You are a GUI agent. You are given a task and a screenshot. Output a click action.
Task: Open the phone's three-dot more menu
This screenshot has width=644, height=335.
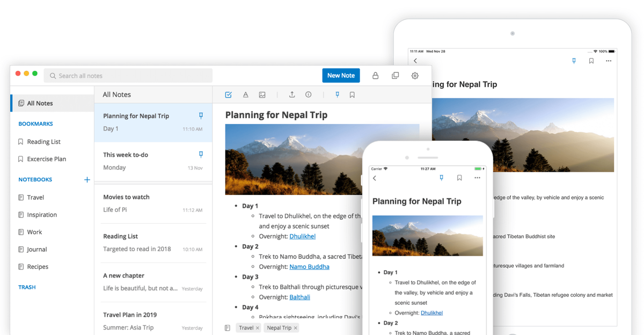click(477, 178)
